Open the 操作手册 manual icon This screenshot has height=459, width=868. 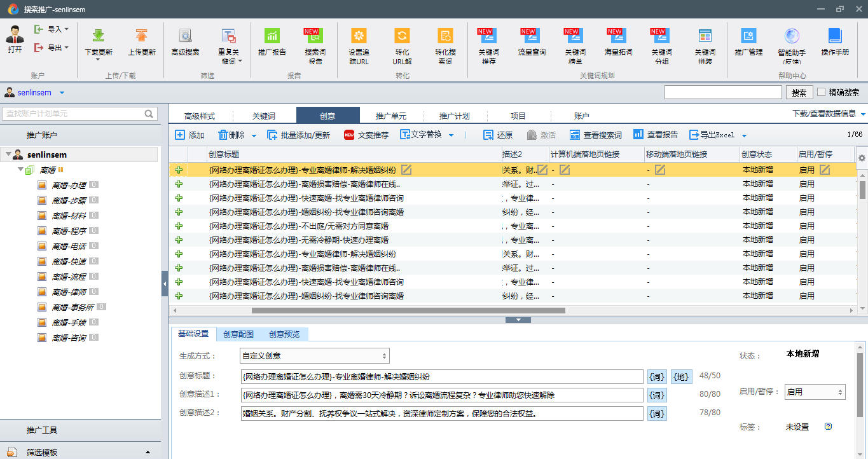click(834, 36)
